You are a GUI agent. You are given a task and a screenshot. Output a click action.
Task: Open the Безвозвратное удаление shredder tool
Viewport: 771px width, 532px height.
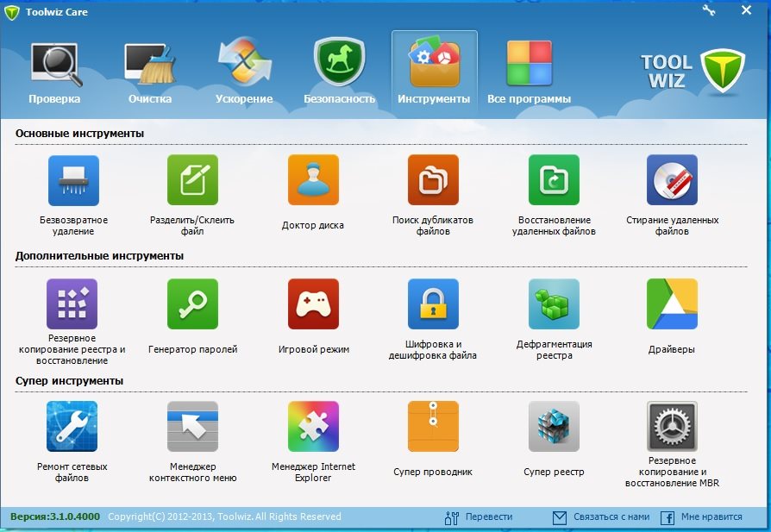[73, 180]
